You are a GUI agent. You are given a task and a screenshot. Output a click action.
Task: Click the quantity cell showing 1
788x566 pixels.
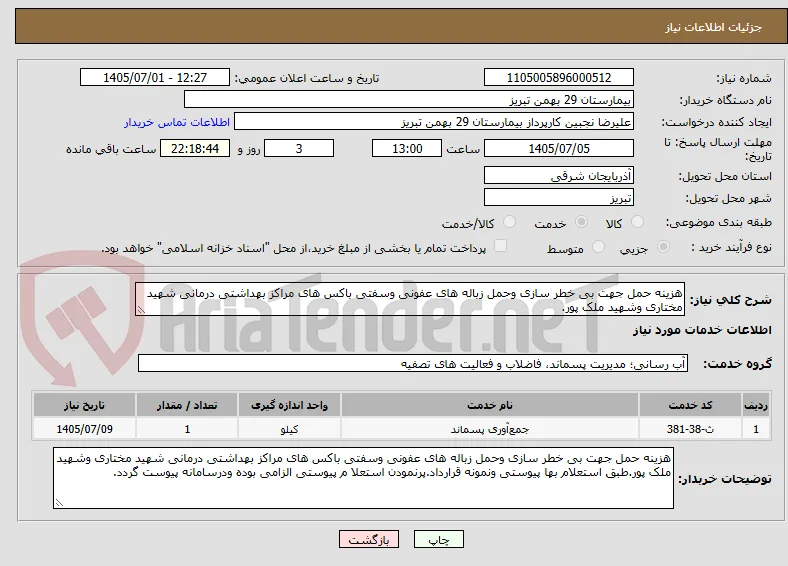click(x=186, y=429)
